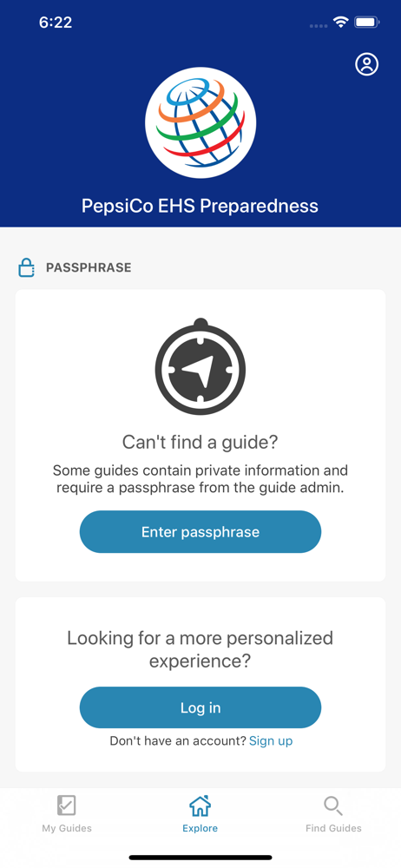Tap the private information description text
The width and height of the screenshot is (401, 868).
[x=200, y=479]
